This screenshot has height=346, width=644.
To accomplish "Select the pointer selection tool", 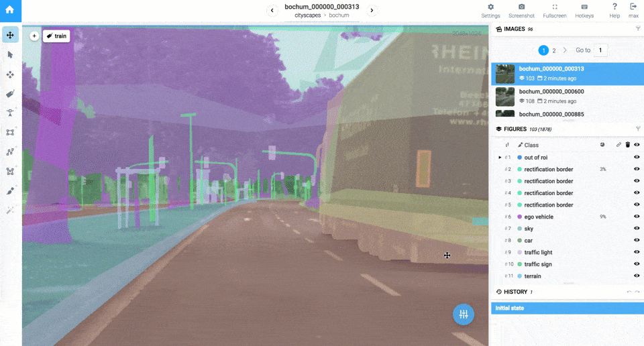I will [x=10, y=54].
